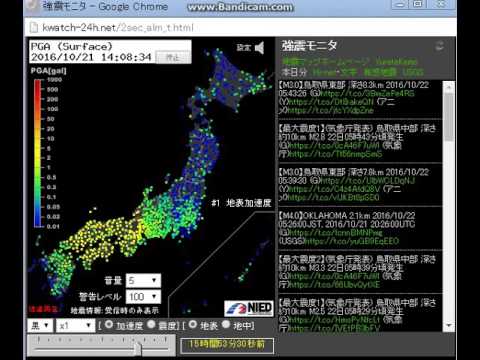Click the NIED logo

click(249, 308)
